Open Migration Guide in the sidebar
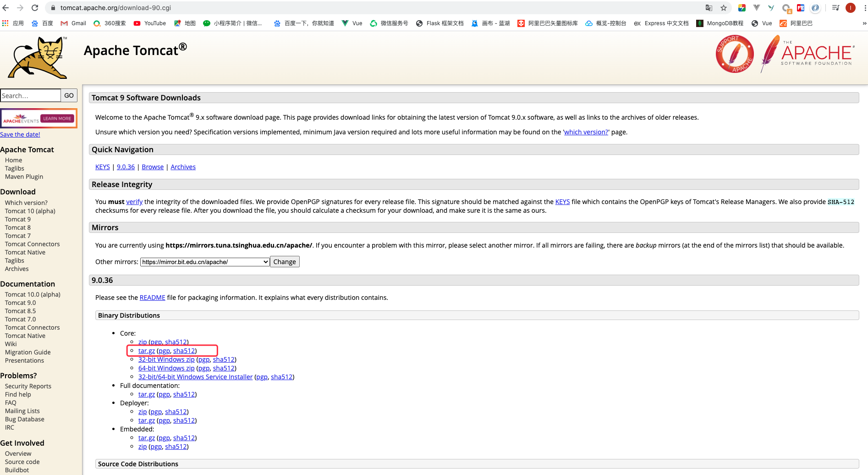 tap(27, 352)
